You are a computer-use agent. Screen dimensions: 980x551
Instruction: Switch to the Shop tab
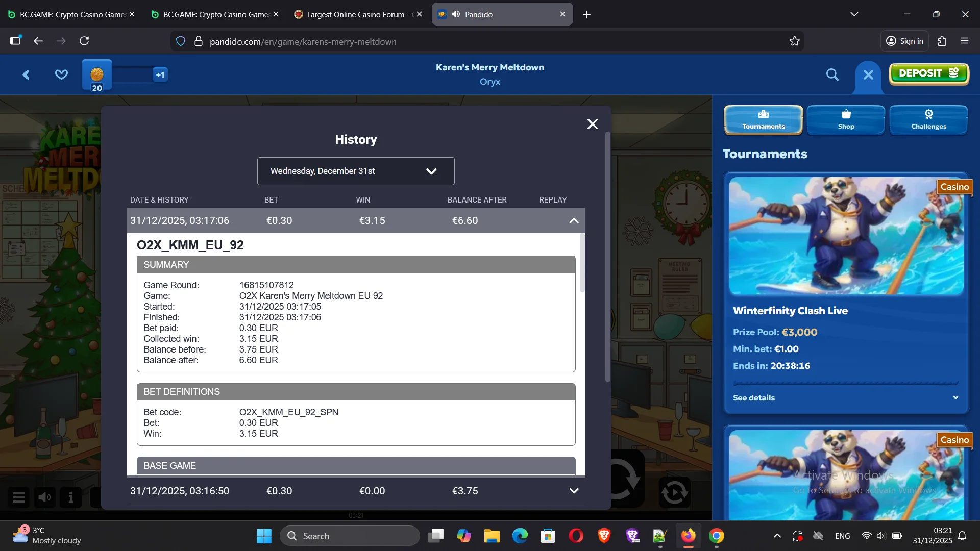pyautogui.click(x=846, y=120)
